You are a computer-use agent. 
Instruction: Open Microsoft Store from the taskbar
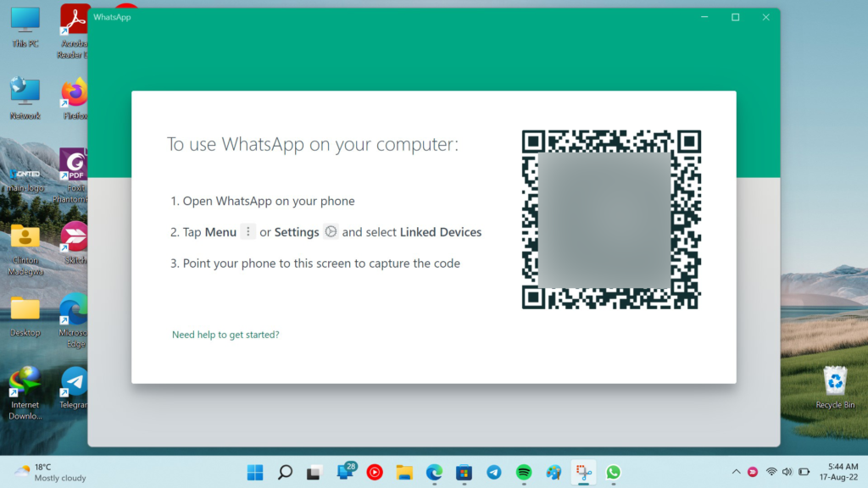[465, 473]
